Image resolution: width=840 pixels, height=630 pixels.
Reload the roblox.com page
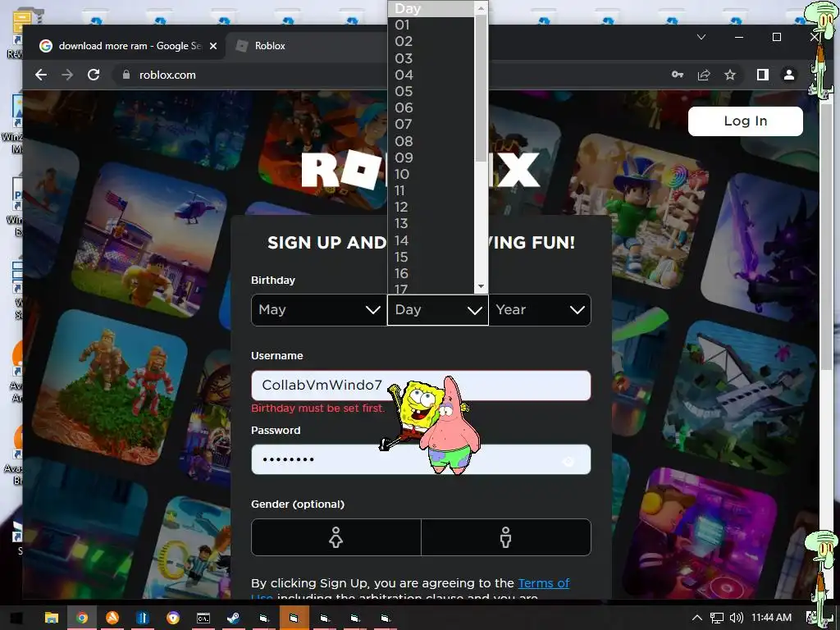click(94, 75)
